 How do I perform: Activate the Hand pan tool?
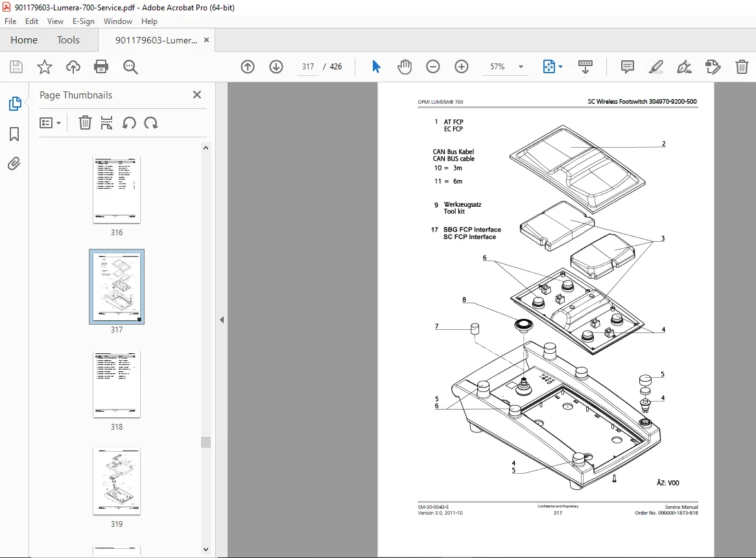point(405,67)
